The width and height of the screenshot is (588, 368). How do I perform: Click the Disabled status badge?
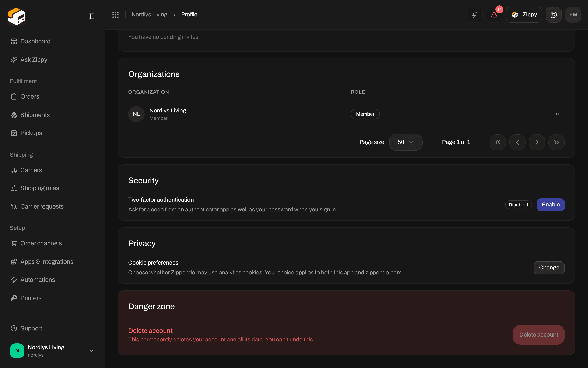[518, 205]
